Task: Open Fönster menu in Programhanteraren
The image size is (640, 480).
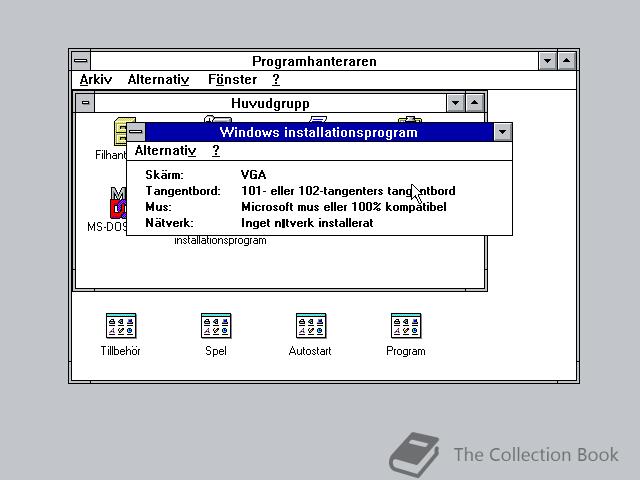Action: pyautogui.click(x=233, y=79)
